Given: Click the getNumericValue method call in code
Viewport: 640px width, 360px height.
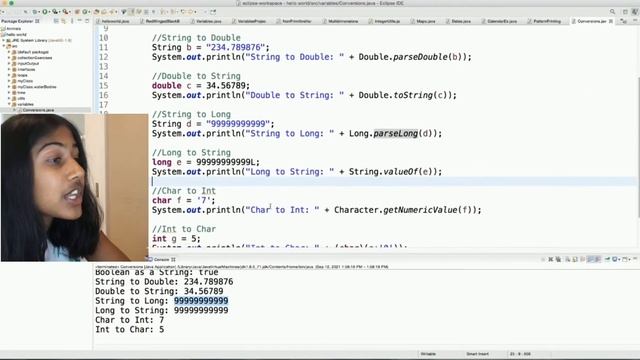Looking at the screenshot, I should pyautogui.click(x=420, y=210).
